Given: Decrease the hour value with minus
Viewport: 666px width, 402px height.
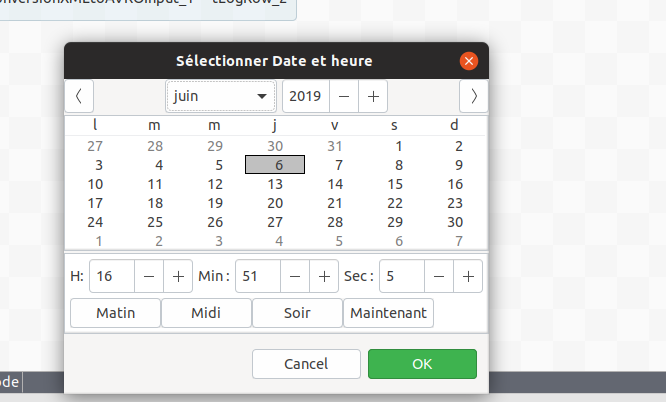Looking at the screenshot, I should click(148, 275).
